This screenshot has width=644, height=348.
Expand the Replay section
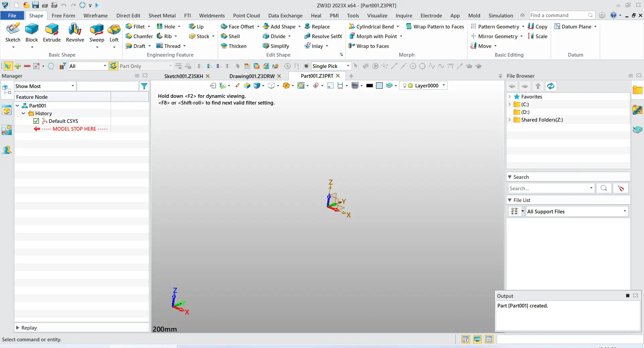point(18,328)
